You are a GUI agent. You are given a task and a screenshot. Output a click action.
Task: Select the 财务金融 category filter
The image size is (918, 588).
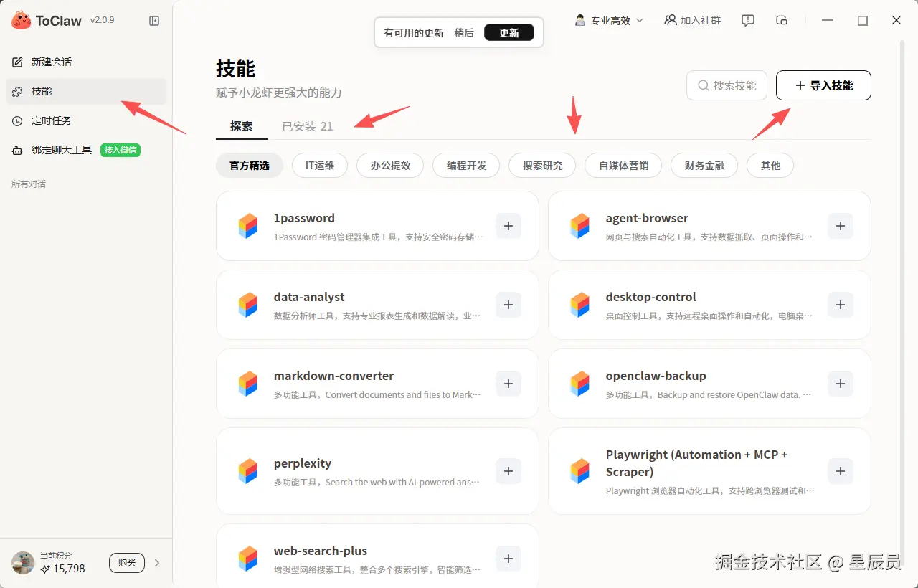(x=704, y=166)
